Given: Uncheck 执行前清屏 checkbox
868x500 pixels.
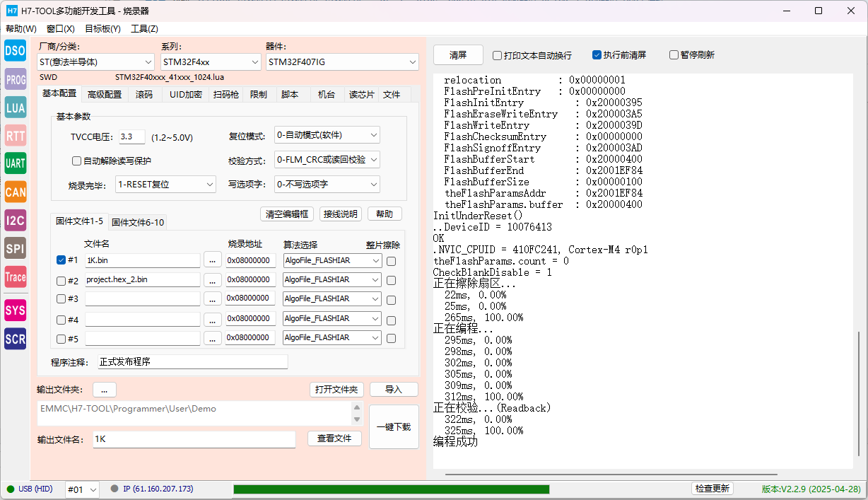Looking at the screenshot, I should click(x=597, y=55).
